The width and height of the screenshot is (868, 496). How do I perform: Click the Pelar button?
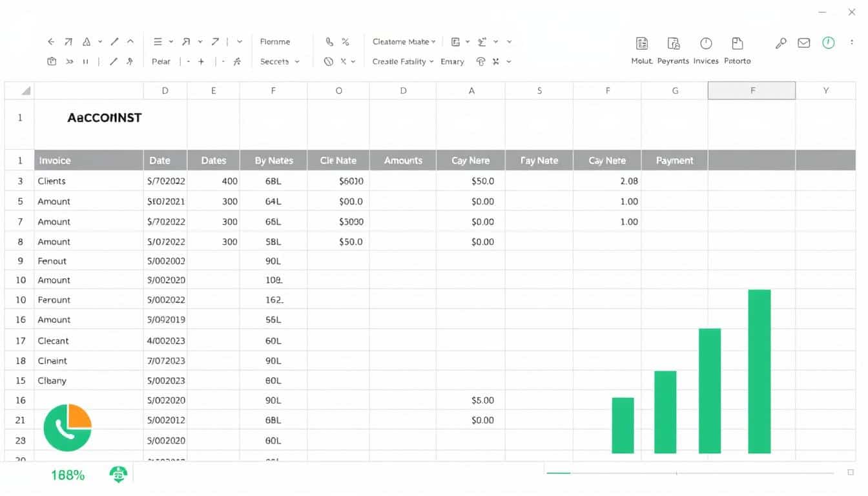tap(161, 61)
